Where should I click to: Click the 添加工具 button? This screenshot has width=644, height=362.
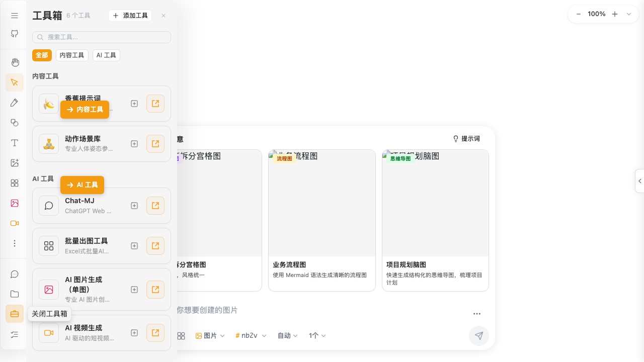(x=130, y=16)
